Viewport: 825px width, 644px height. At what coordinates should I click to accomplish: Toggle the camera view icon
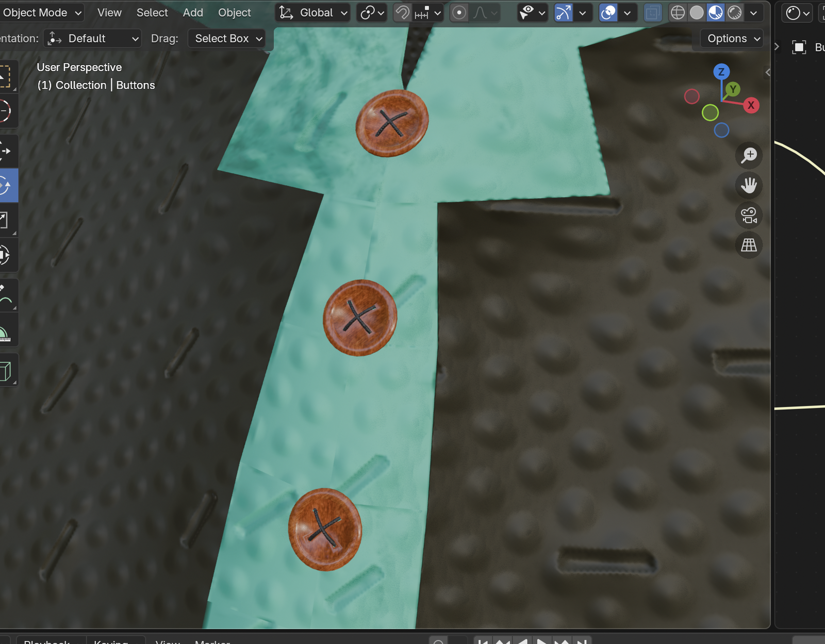click(749, 215)
